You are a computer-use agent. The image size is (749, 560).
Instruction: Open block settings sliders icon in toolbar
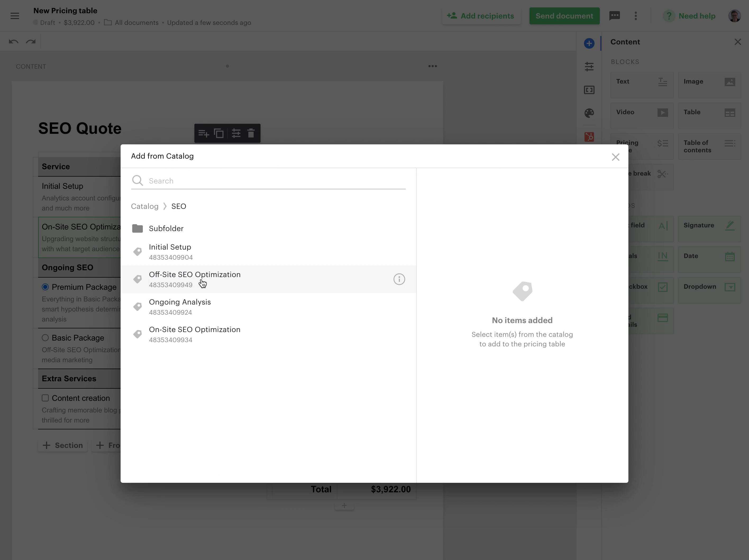click(x=236, y=134)
